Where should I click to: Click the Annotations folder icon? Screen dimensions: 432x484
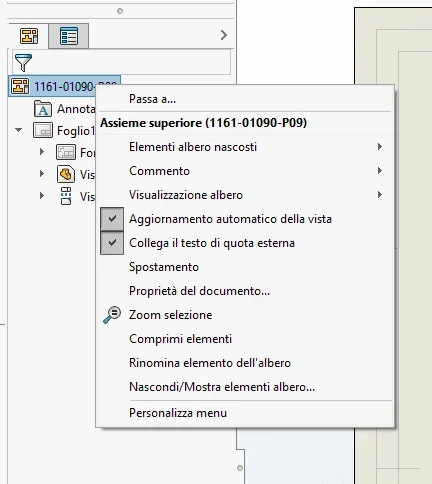pos(43,109)
